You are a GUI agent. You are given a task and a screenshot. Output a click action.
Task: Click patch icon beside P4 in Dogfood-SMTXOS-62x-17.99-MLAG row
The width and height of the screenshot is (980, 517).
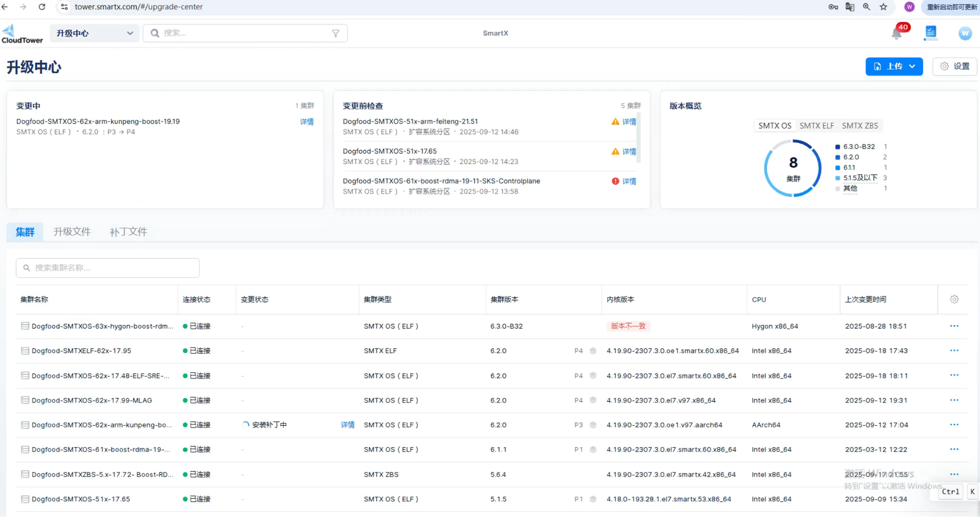coord(593,400)
